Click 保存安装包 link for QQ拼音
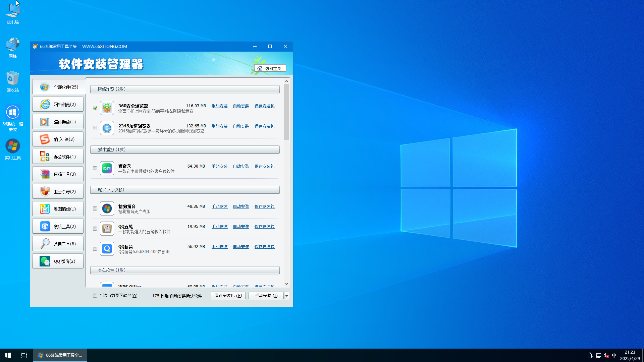644x362 pixels. [264, 247]
